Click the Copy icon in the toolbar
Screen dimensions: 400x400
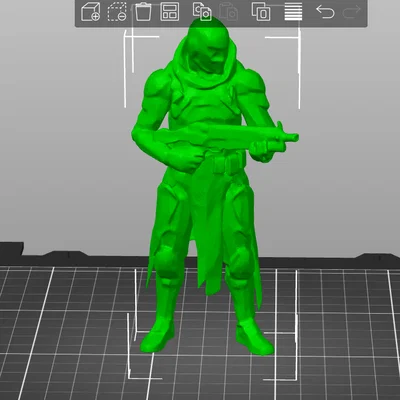(202, 12)
